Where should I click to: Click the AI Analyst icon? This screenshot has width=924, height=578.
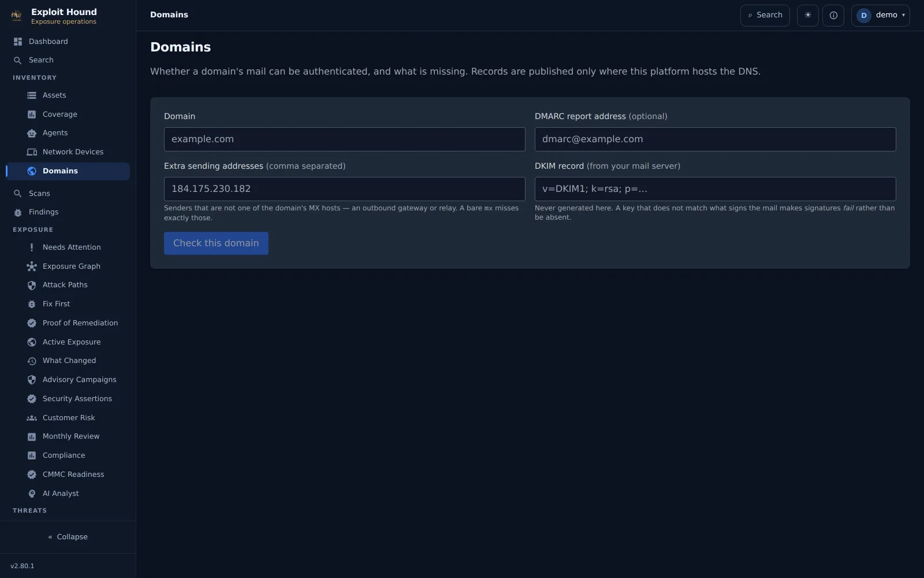32,494
